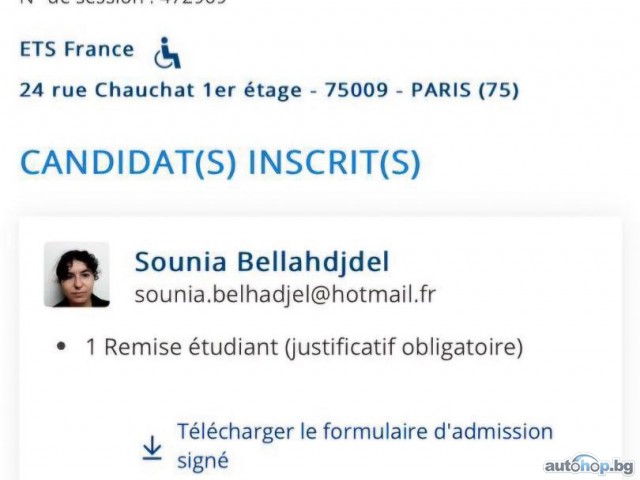Screen dimensions: 640x480
Task: Click the word signé under the download link
Action: [203, 460]
